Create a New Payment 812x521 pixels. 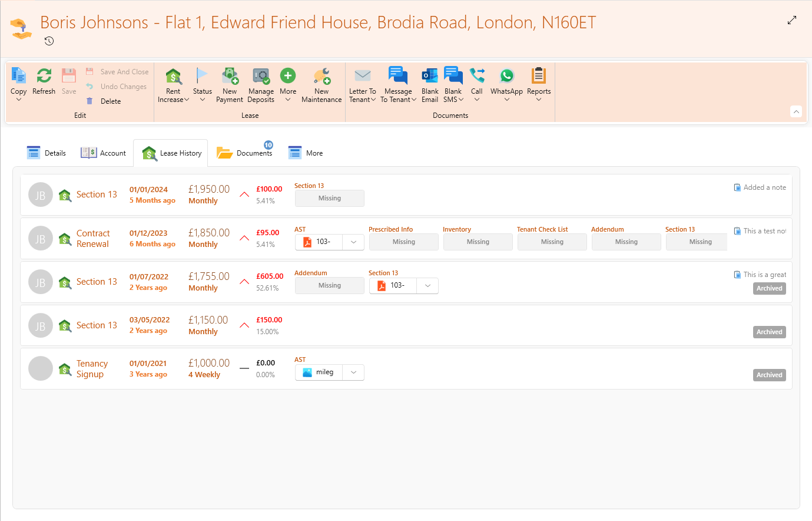230,85
